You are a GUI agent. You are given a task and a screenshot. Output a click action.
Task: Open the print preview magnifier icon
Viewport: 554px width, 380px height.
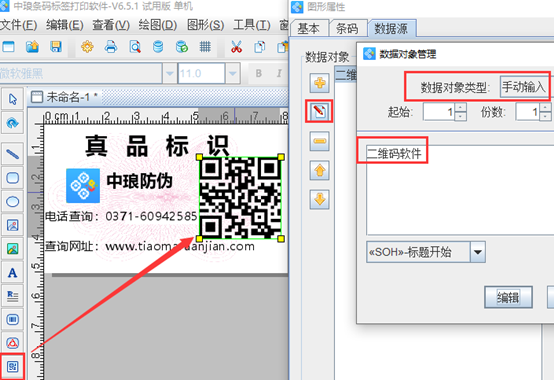click(135, 47)
